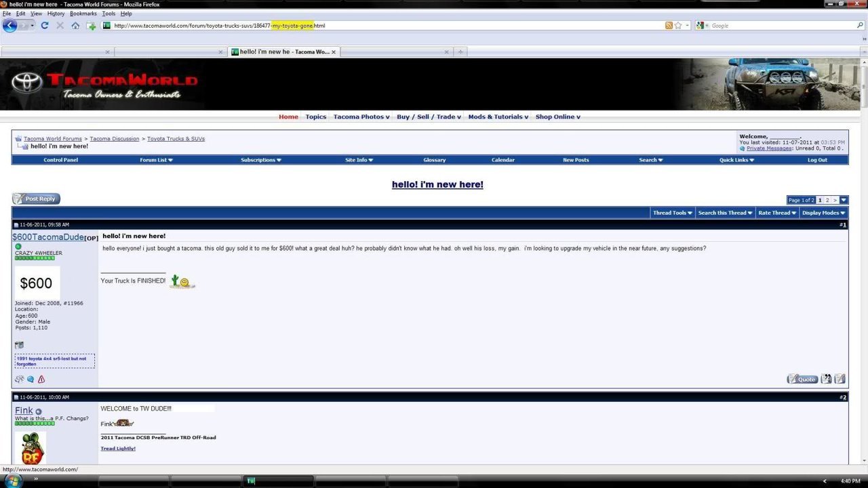Image resolution: width=868 pixels, height=488 pixels.
Task: Click the Windows Start orb
Action: click(13, 481)
